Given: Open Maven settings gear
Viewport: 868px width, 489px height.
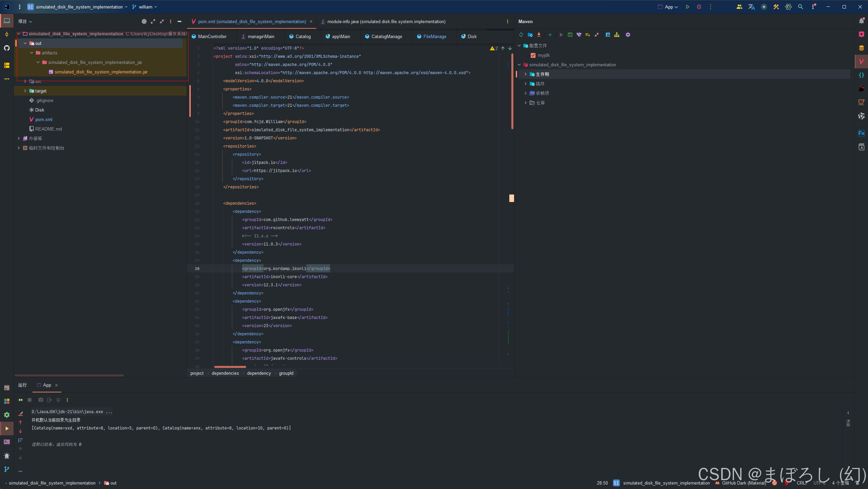Looking at the screenshot, I should pos(628,35).
